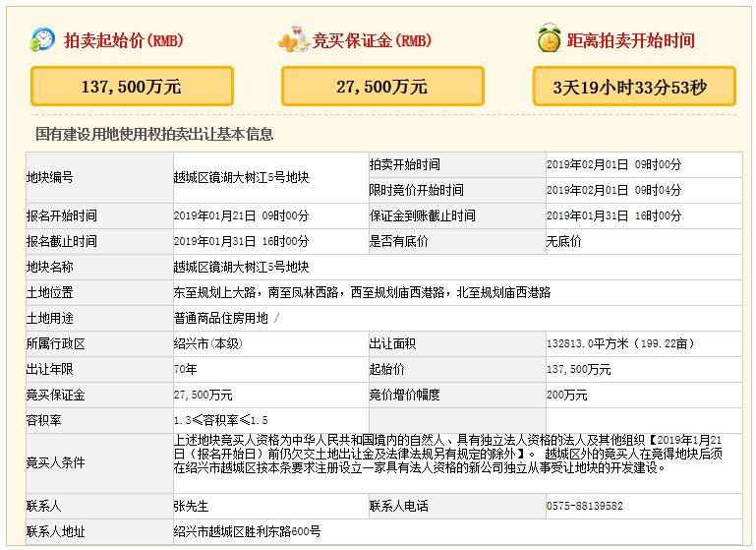This screenshot has width=756, height=550.
Task: Click the 200万元 increment value
Action: click(566, 395)
